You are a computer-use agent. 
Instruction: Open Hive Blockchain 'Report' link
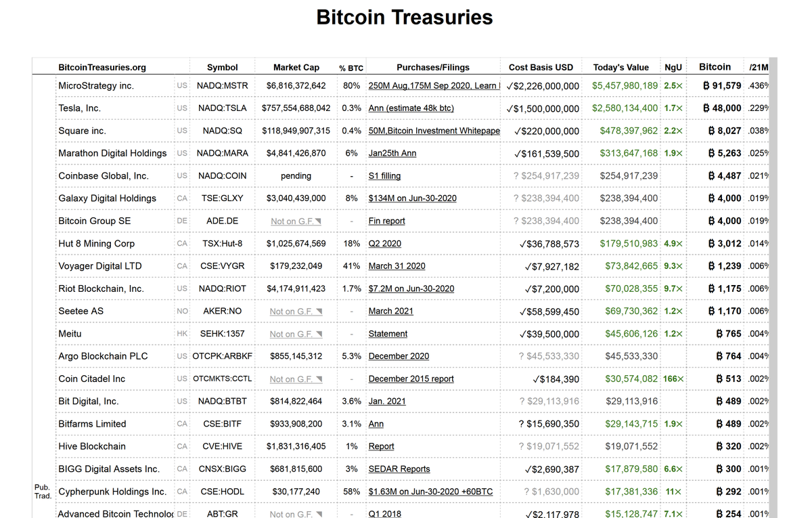pyautogui.click(x=381, y=447)
